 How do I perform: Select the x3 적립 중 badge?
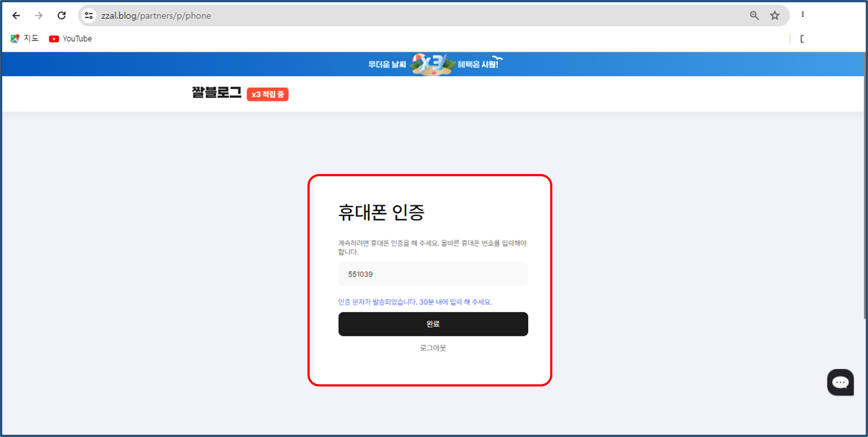click(267, 94)
